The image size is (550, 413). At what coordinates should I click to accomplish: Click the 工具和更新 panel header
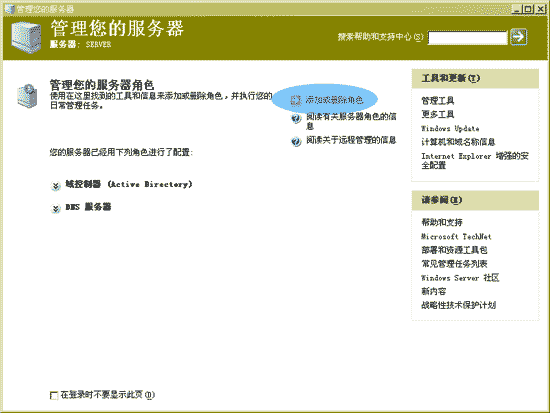click(x=475, y=78)
